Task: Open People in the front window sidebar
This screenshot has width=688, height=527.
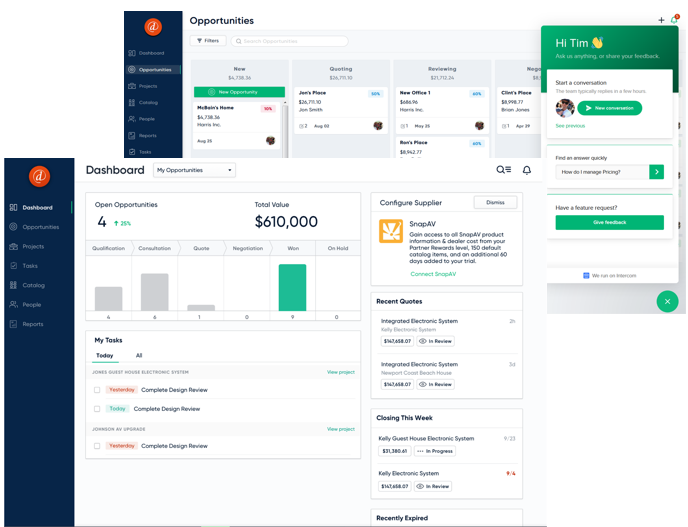Action: 25,304
